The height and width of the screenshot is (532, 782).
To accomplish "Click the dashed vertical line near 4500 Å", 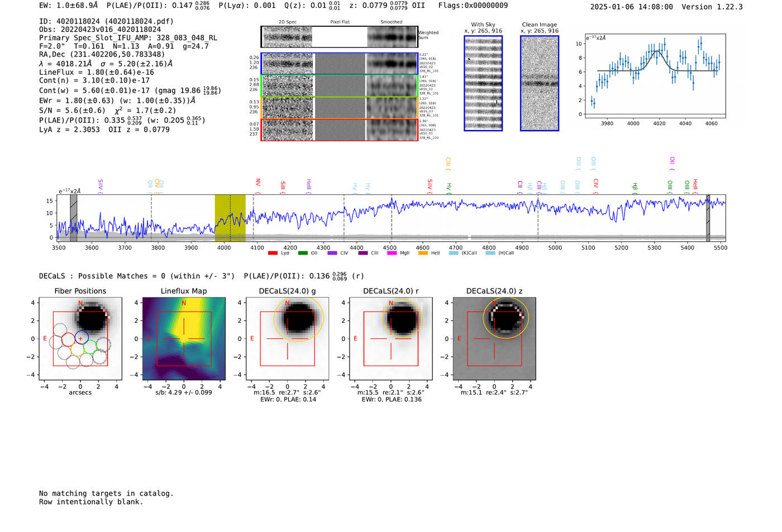I will (x=392, y=218).
